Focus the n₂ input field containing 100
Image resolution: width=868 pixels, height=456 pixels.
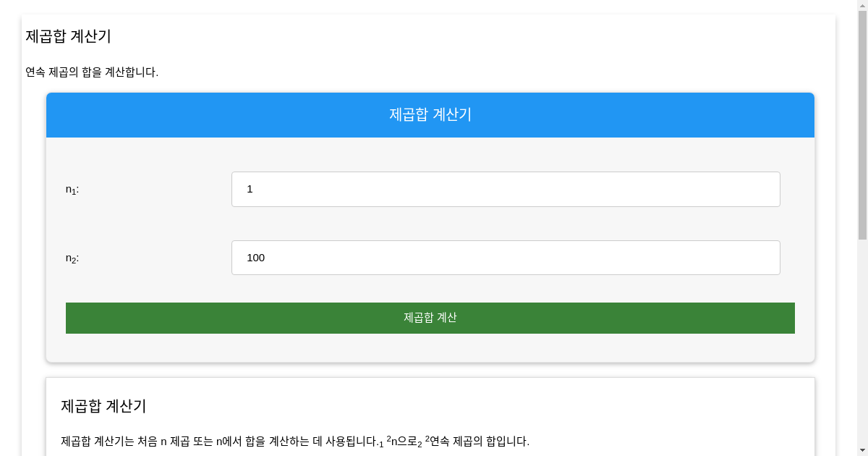tap(506, 258)
